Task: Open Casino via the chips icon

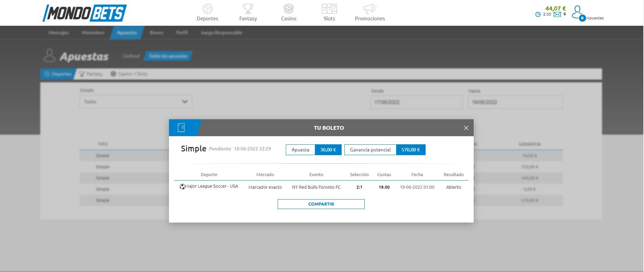Action: pyautogui.click(x=288, y=8)
